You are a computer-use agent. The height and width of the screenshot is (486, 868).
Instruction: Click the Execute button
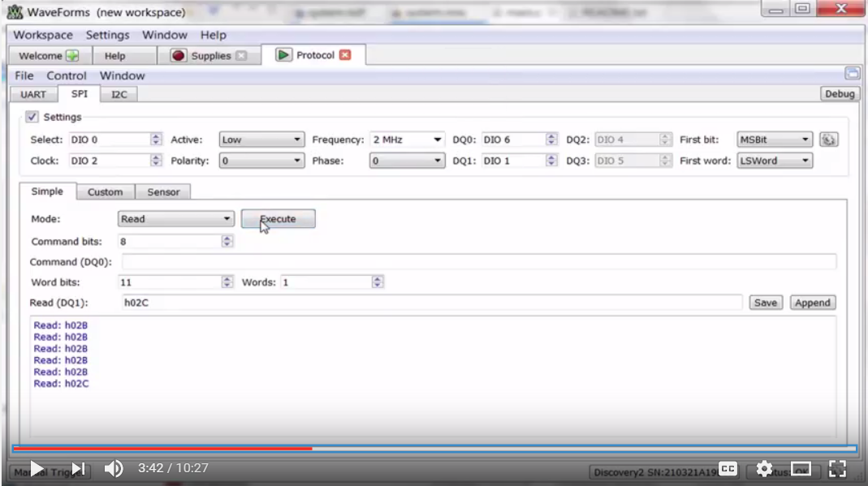pyautogui.click(x=279, y=218)
